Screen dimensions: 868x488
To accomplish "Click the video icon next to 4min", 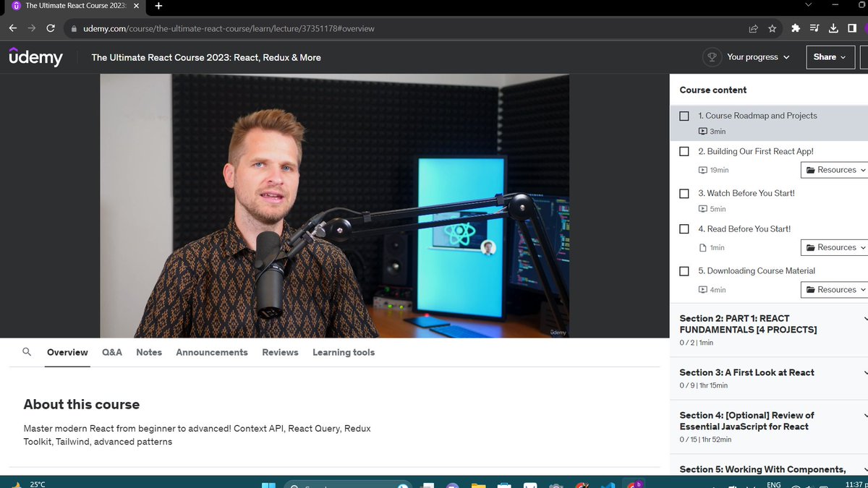I will [x=702, y=290].
